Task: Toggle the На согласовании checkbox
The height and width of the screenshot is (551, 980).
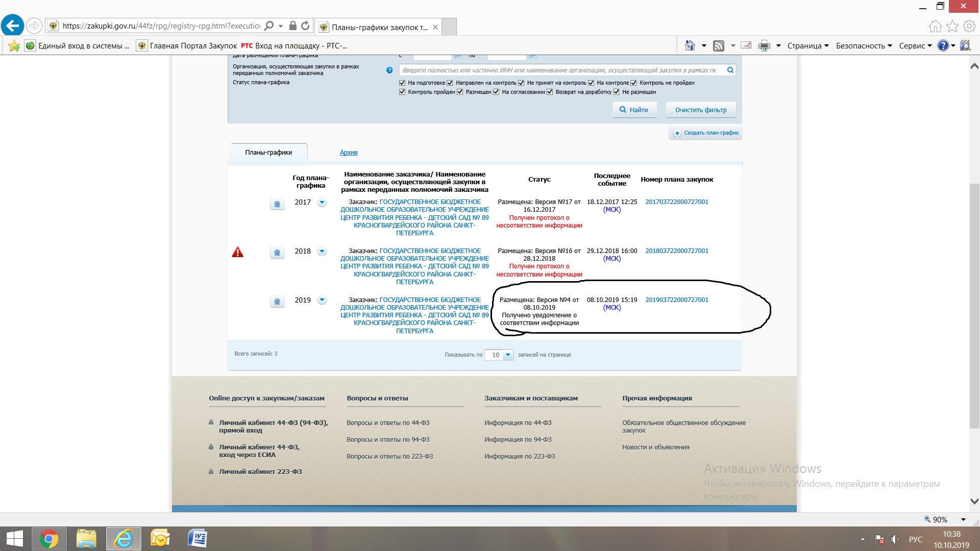Action: pyautogui.click(x=496, y=92)
